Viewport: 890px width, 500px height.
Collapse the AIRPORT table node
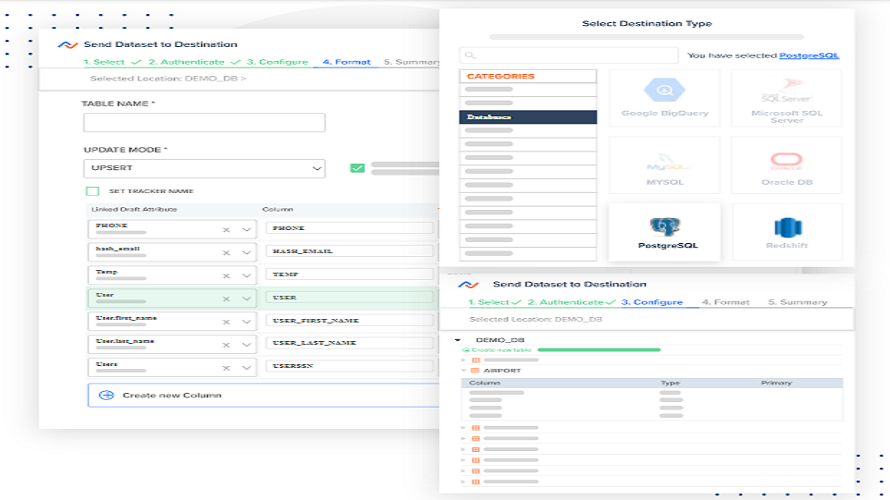tap(463, 371)
